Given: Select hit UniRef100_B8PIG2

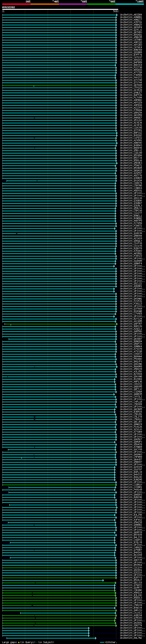Looking at the screenshot, I should coord(131,133).
